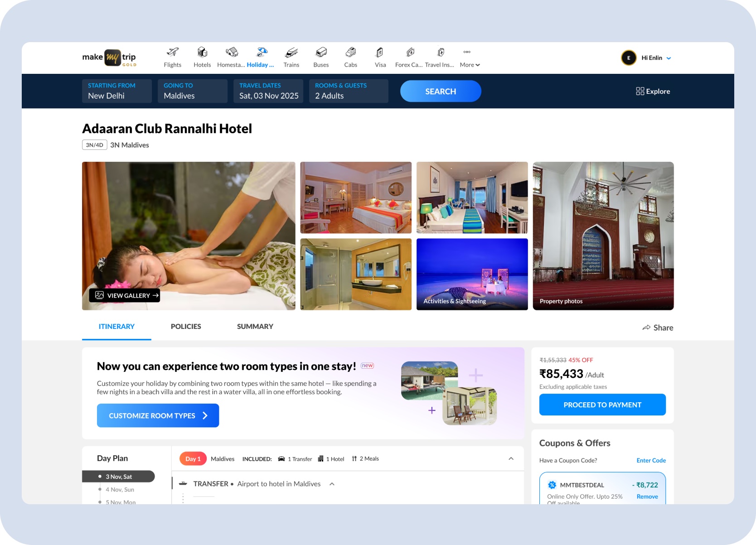Switch to the Policies tab
Viewport: 756px width, 545px height.
(186, 327)
